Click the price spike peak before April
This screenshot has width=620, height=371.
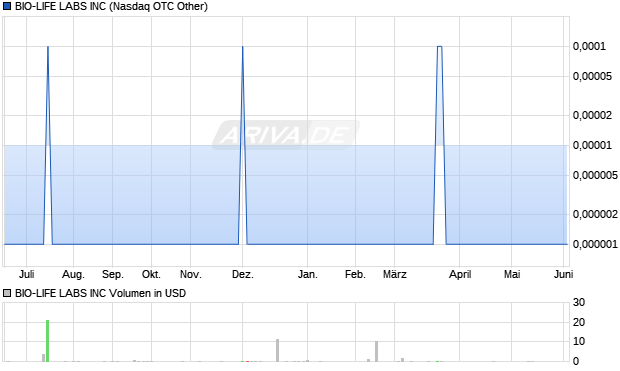pos(439,47)
